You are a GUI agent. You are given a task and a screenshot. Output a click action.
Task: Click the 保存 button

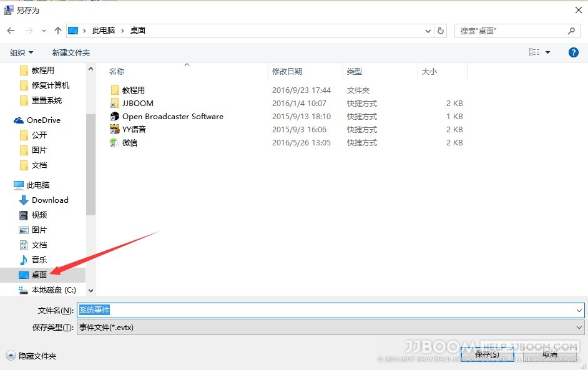pyautogui.click(x=487, y=354)
